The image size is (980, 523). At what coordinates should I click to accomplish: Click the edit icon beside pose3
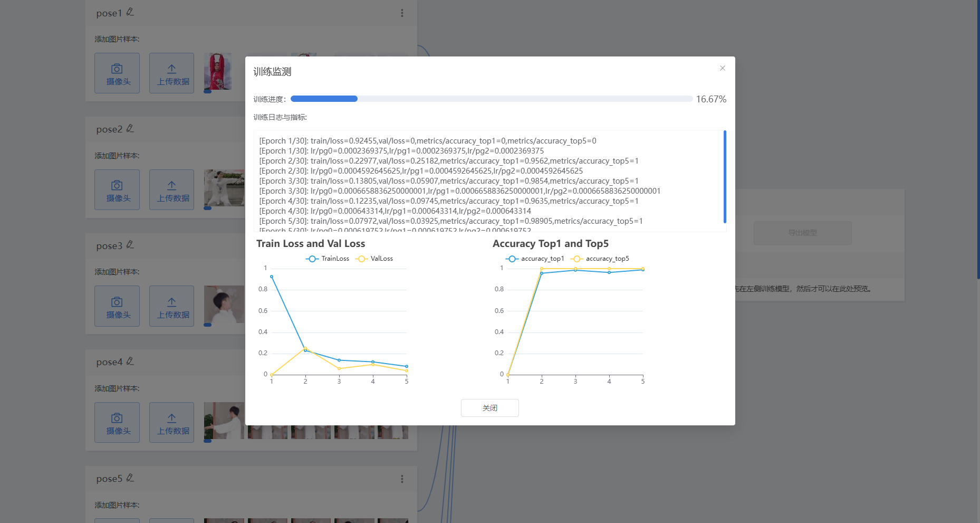pyautogui.click(x=130, y=245)
